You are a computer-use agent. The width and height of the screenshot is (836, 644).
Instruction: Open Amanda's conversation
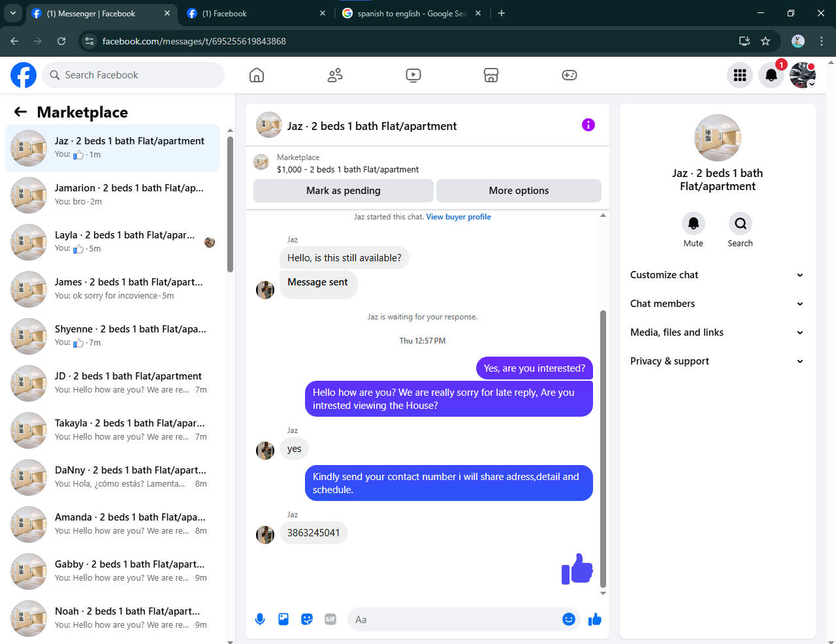pos(112,524)
